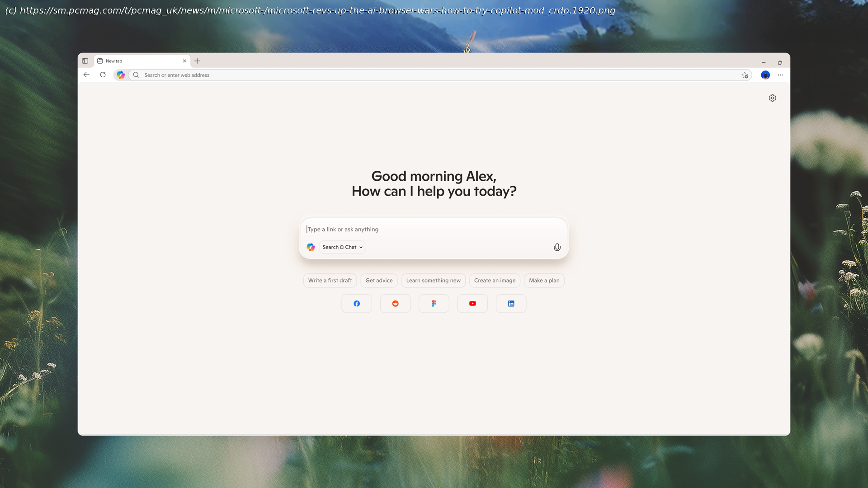Click the Create an image suggestion

click(x=495, y=281)
